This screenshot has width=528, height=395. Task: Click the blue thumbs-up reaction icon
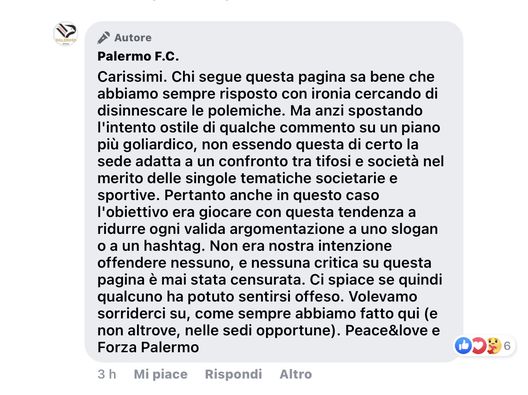(463, 345)
